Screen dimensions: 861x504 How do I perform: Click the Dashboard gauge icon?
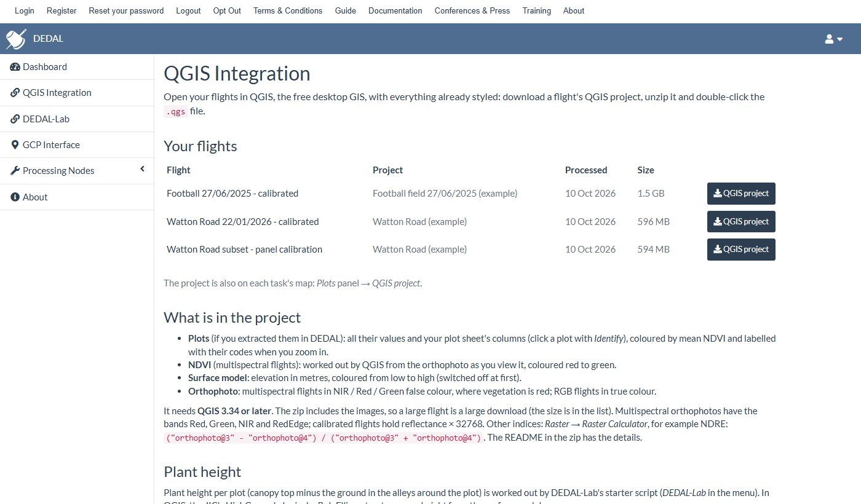15,67
